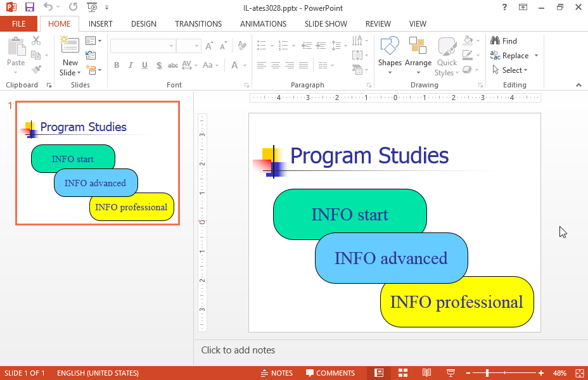Open Ribbon Display Options icon
Screen dimensions: 588x380
(523, 7)
